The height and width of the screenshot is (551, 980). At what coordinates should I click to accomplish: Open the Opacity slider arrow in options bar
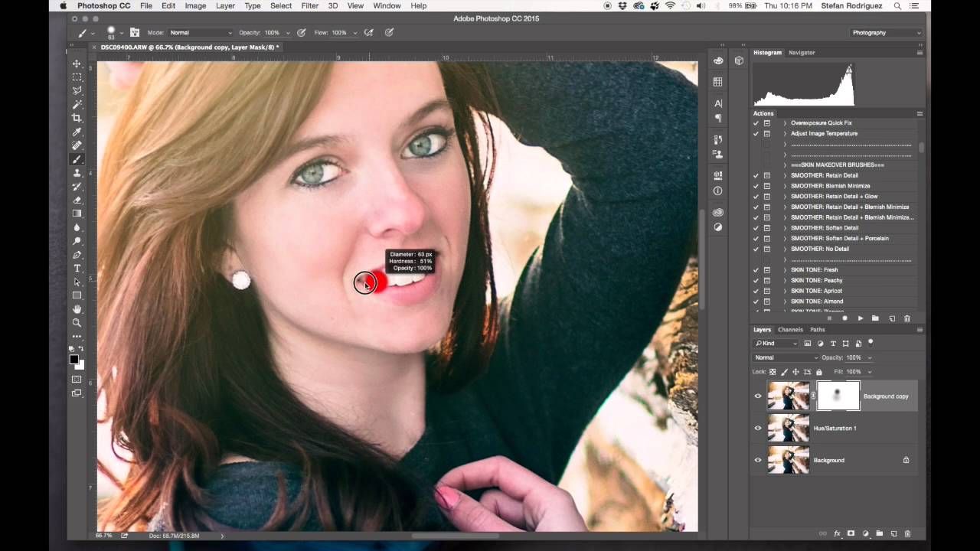click(x=288, y=33)
